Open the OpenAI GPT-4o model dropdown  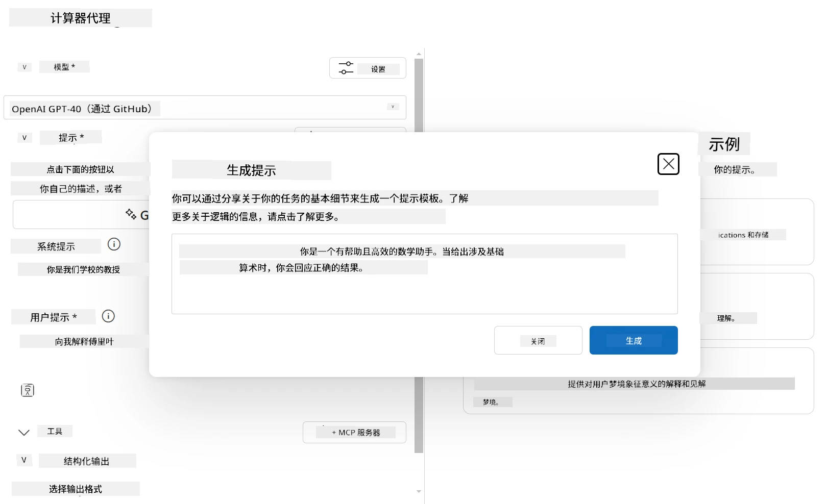tap(205, 108)
